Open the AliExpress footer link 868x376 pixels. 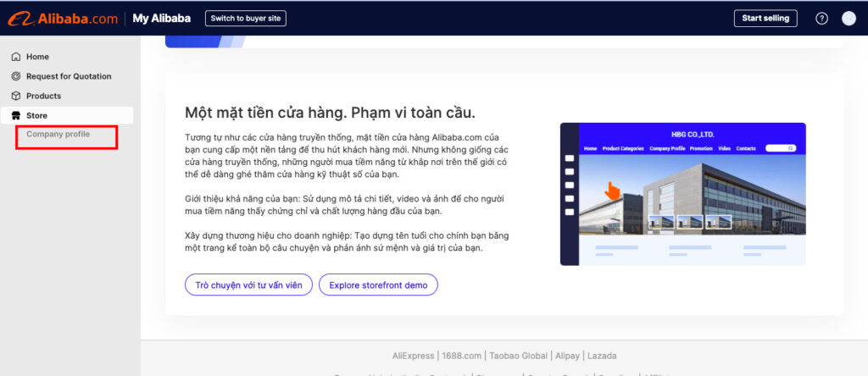(x=413, y=356)
